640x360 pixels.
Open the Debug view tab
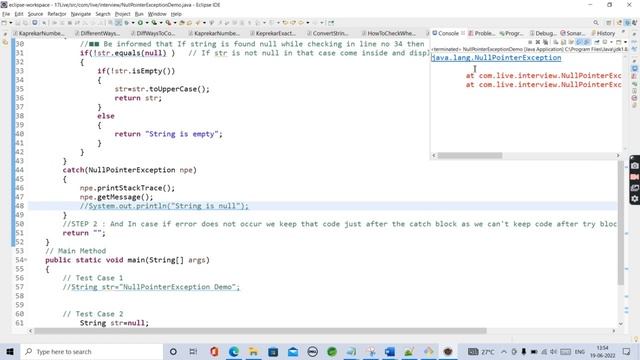[543, 33]
